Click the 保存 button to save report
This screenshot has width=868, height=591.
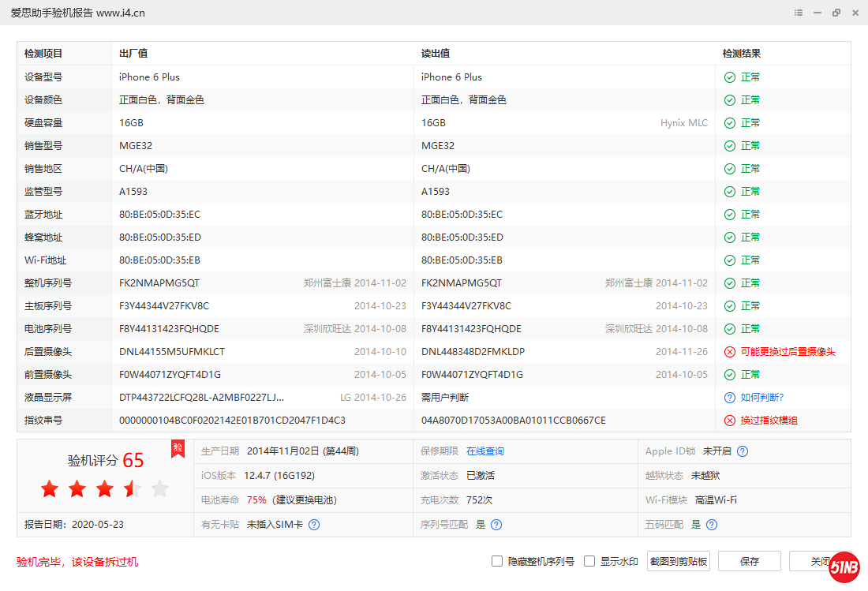pyautogui.click(x=749, y=561)
